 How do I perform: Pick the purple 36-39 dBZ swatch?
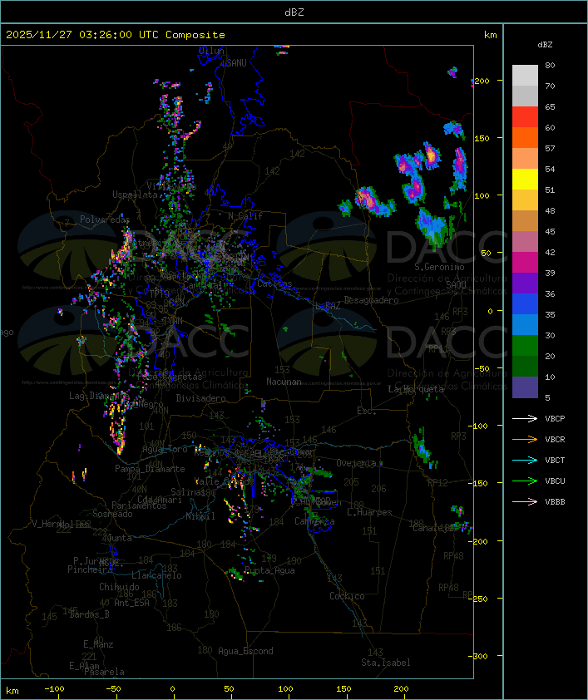pyautogui.click(x=525, y=283)
